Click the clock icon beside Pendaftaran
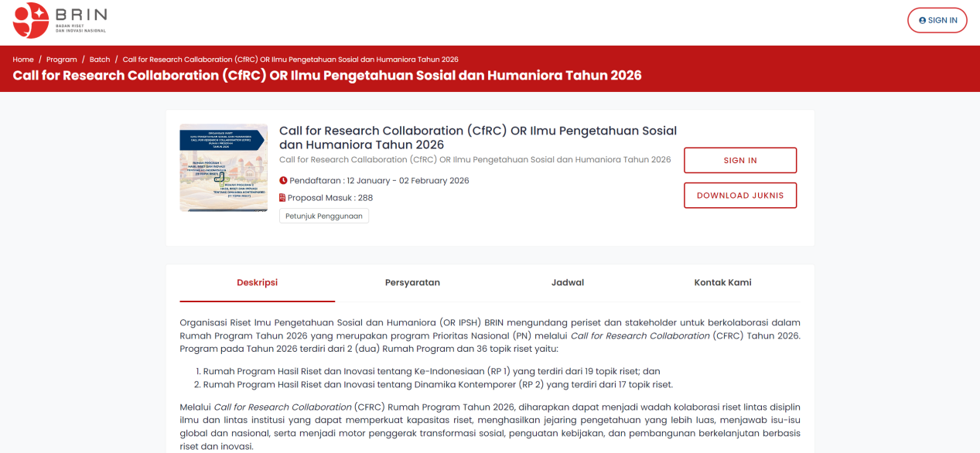 283,181
